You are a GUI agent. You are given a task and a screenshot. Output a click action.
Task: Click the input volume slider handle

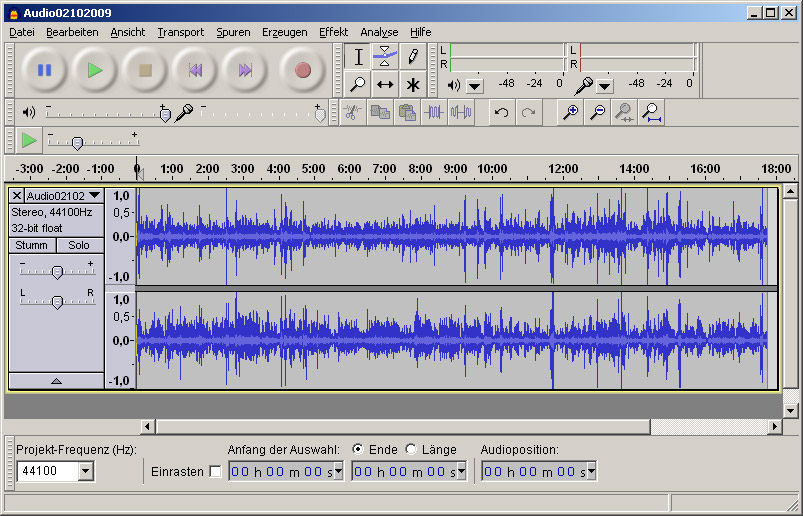[x=320, y=115]
